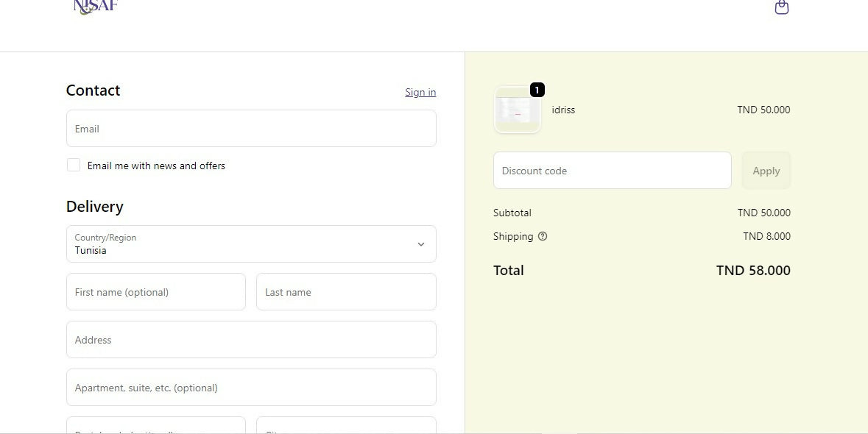
Task: Click the Contact section heading
Action: pos(93,90)
